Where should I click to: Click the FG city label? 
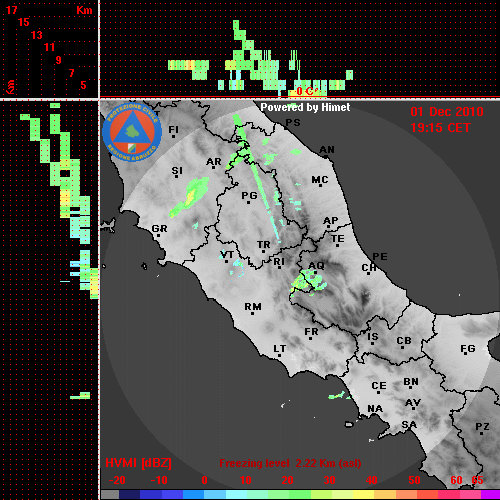(x=468, y=349)
